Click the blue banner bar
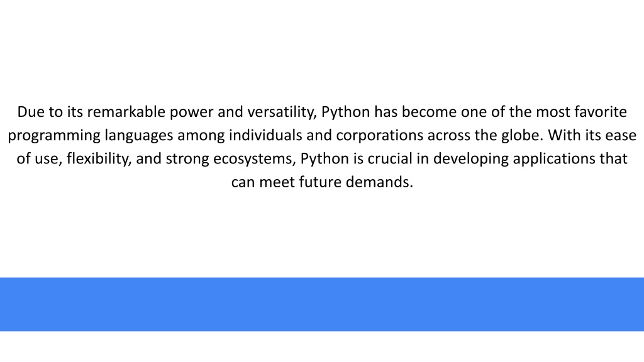 point(322,304)
